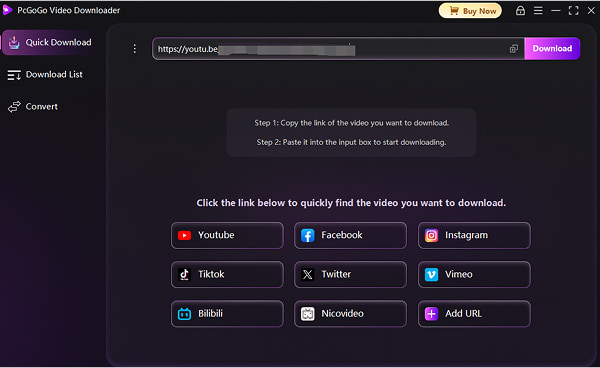The height and width of the screenshot is (368, 600).
Task: Click the paste link icon in URL box
Action: point(514,49)
